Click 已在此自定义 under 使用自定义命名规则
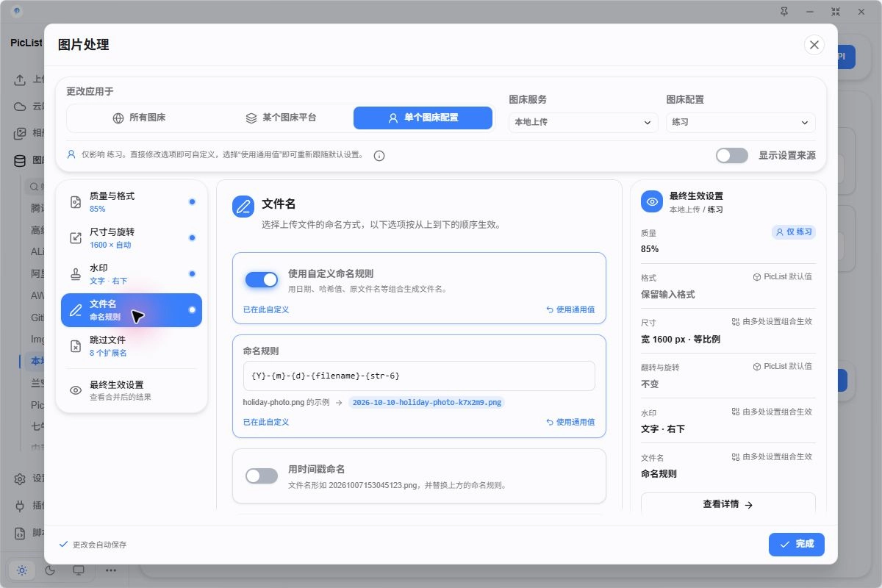The height and width of the screenshot is (588, 882). click(x=266, y=309)
